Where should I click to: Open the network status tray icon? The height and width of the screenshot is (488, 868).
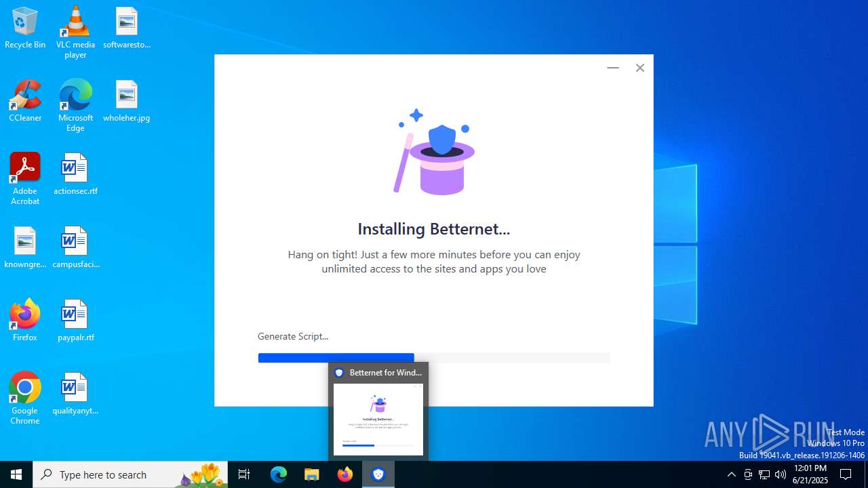pos(764,474)
